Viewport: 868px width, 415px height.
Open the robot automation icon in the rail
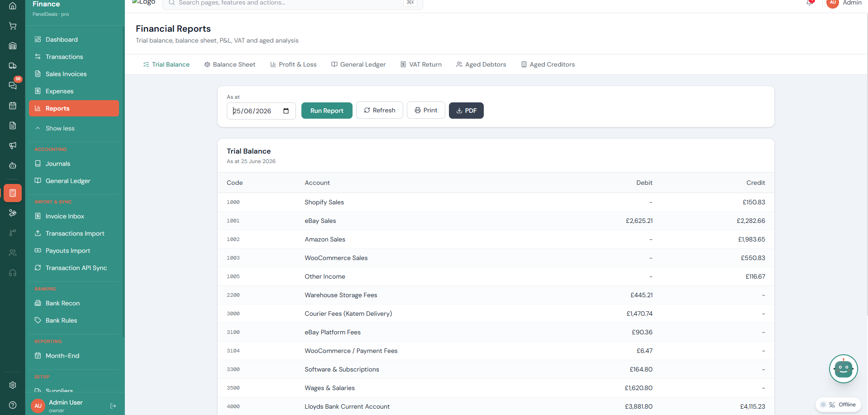(13, 165)
